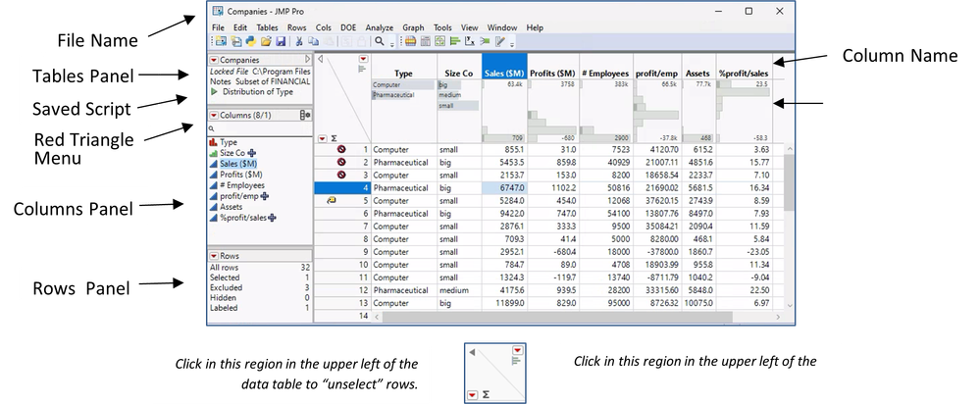
Task: Click the Columns panel search field
Action: (259, 128)
